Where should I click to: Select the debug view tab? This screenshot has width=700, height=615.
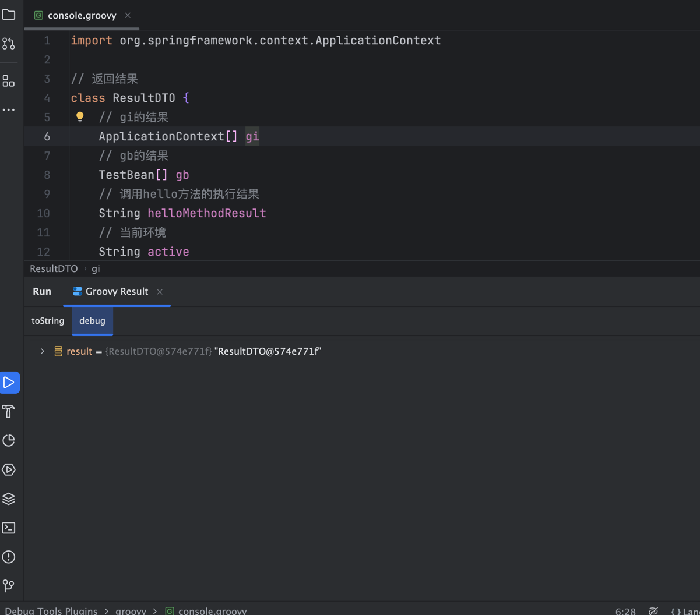point(92,321)
